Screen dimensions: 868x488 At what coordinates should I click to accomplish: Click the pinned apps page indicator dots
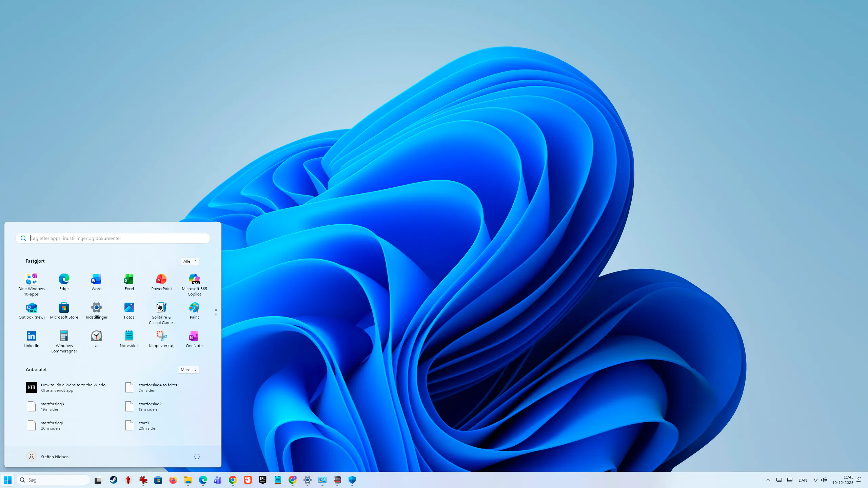point(216,312)
